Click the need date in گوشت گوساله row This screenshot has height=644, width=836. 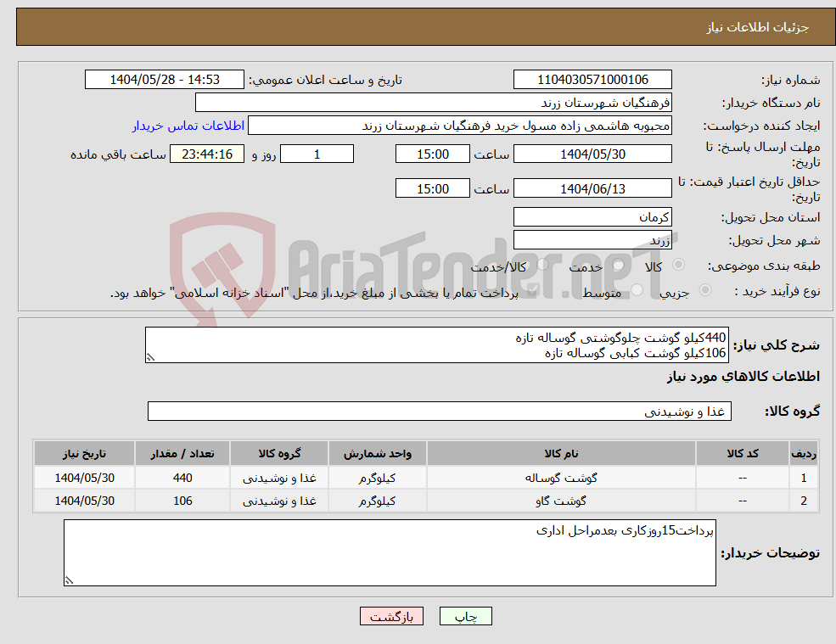tap(84, 478)
